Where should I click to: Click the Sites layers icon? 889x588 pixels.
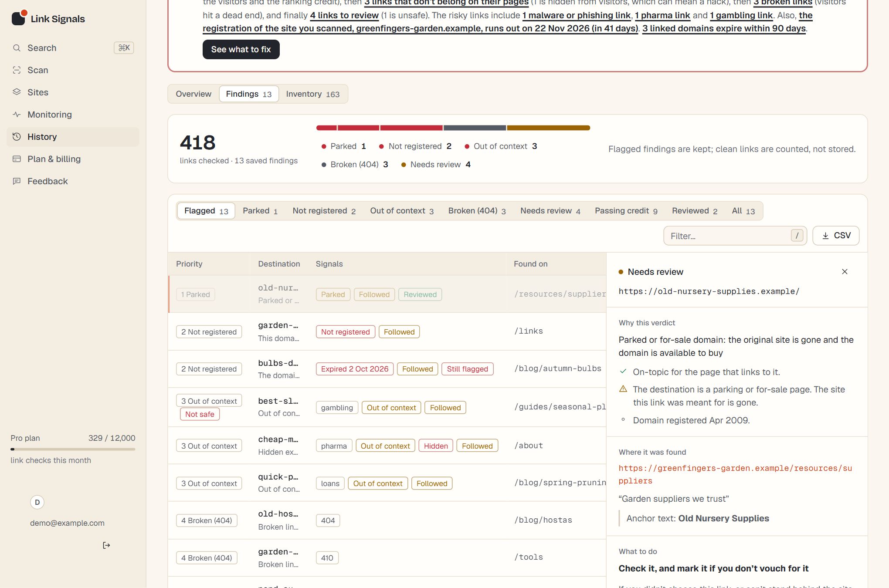17,92
